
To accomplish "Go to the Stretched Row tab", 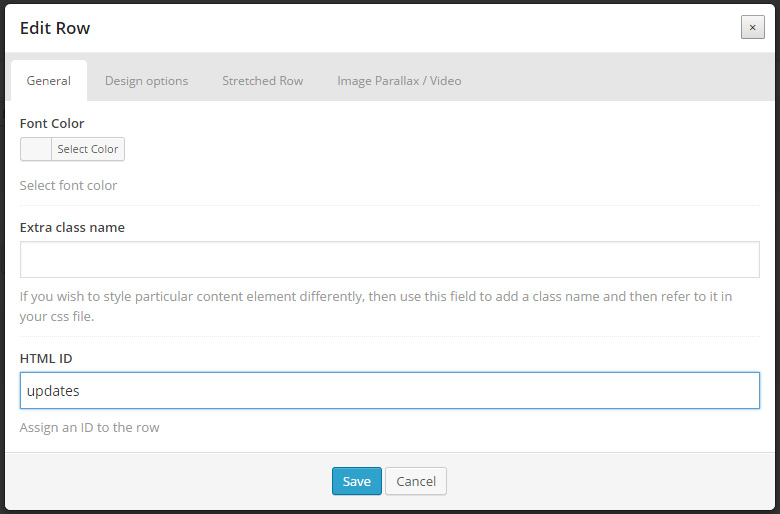I will point(263,81).
